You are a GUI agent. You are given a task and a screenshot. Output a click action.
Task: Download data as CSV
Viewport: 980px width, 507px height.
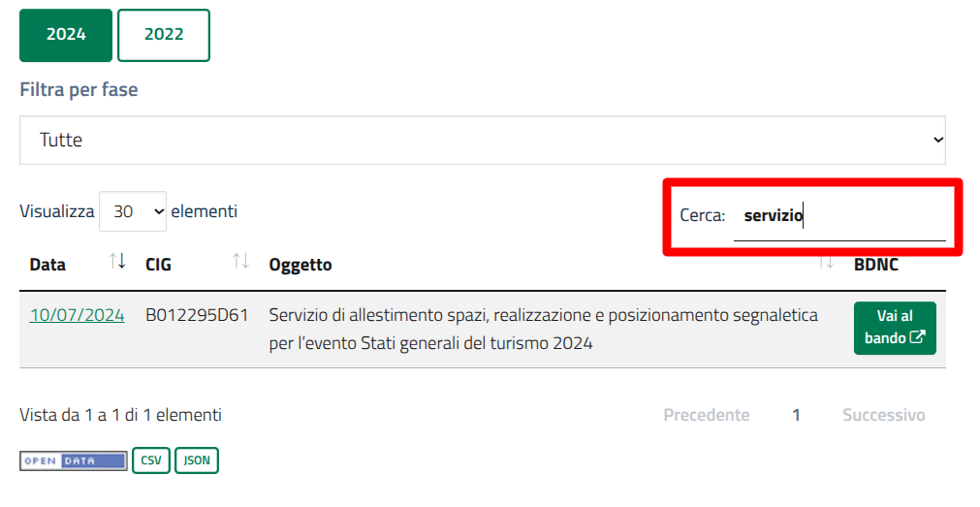(151, 460)
